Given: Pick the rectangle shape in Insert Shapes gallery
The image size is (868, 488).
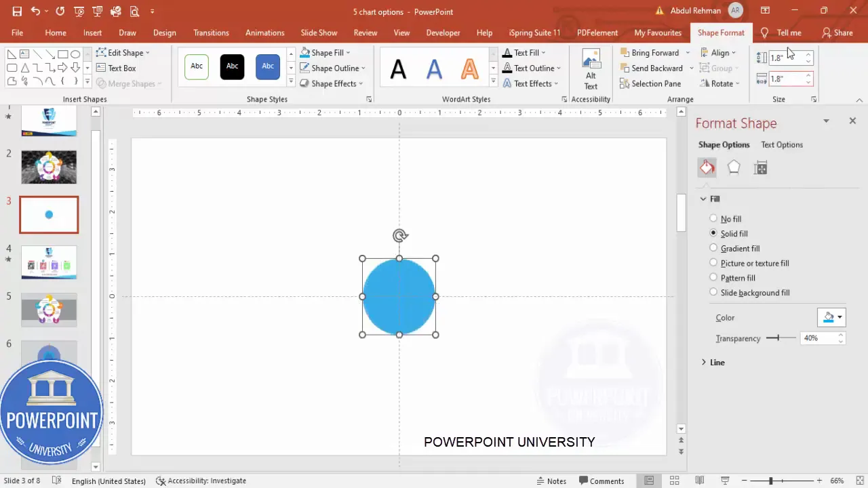Looking at the screenshot, I should [x=62, y=54].
